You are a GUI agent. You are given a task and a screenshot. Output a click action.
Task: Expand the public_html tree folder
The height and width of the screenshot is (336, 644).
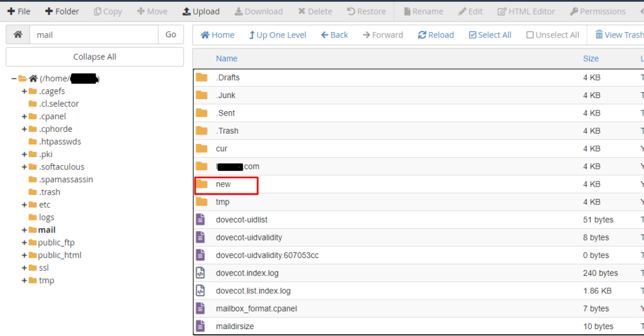click(25, 255)
